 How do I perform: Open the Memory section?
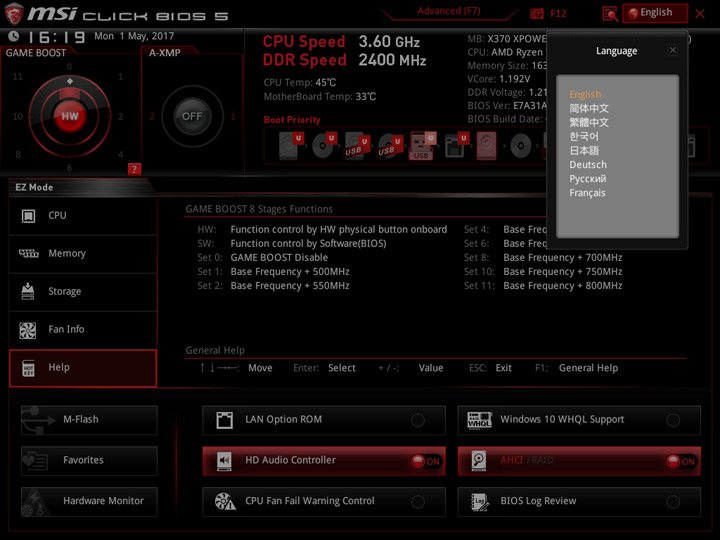83,254
